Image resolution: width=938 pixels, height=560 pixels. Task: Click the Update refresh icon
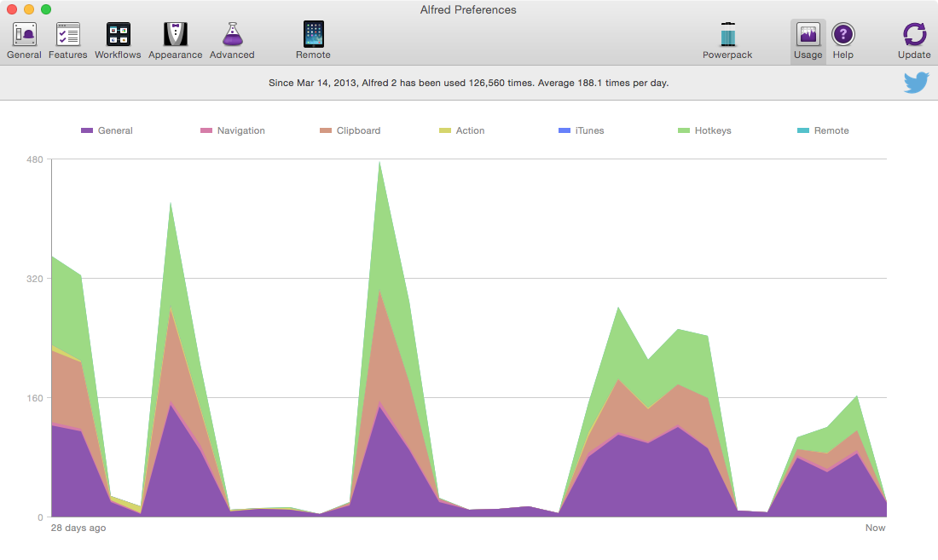pyautogui.click(x=914, y=35)
